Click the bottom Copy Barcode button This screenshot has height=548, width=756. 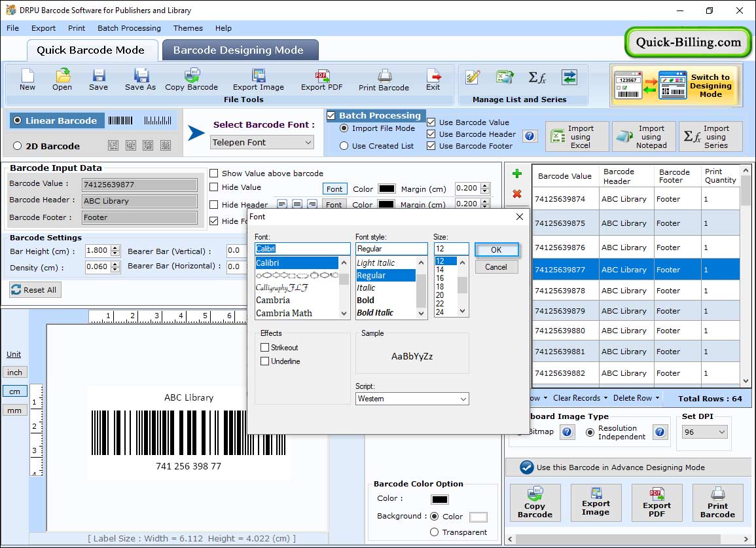click(x=535, y=503)
